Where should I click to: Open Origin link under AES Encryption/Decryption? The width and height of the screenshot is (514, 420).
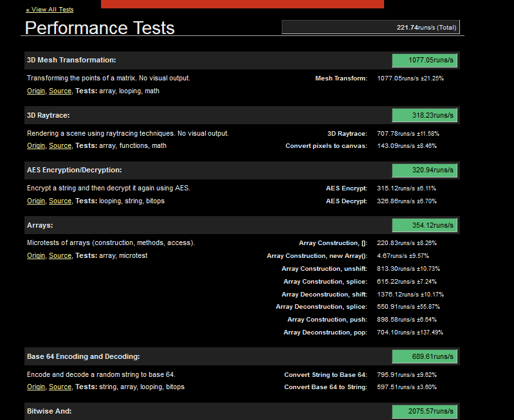(36, 201)
